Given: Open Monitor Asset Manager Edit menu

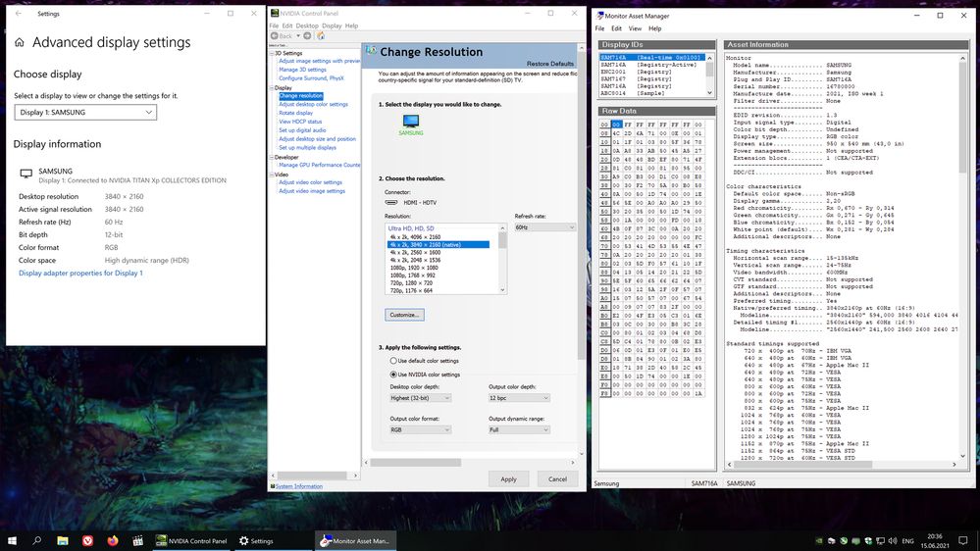Looking at the screenshot, I should pyautogui.click(x=616, y=28).
